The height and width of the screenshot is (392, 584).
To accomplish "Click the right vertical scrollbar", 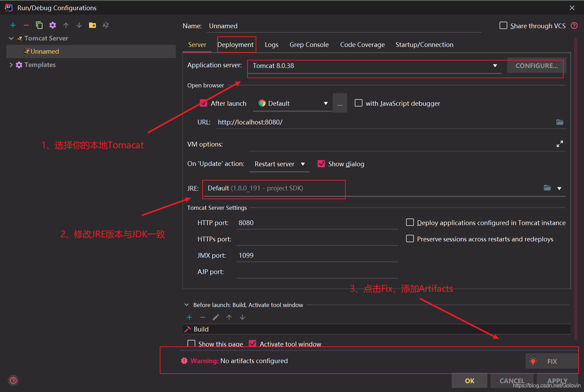I will click(576, 189).
